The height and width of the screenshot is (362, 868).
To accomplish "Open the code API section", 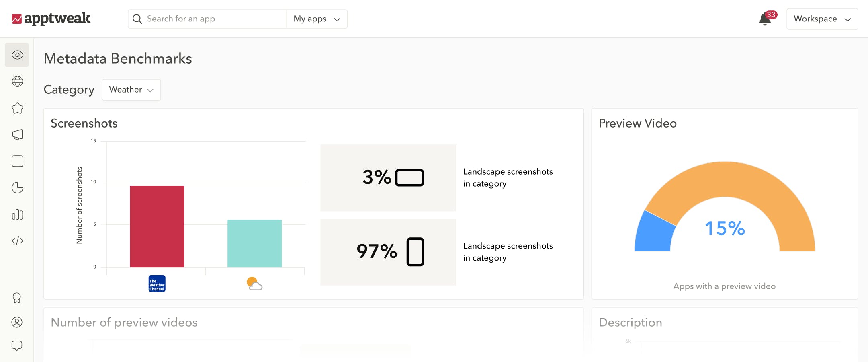I will (x=17, y=241).
